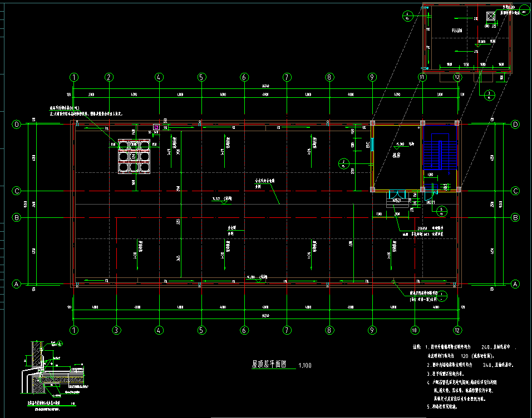Select the blue staircase symbol
This screenshot has width=532, height=418.
point(439,154)
